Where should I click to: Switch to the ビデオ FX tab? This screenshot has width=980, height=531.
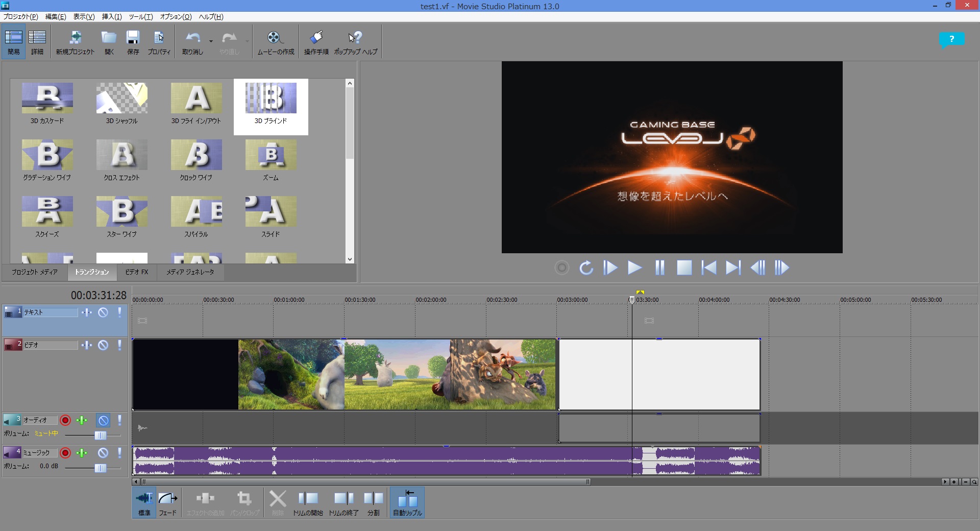tap(137, 272)
